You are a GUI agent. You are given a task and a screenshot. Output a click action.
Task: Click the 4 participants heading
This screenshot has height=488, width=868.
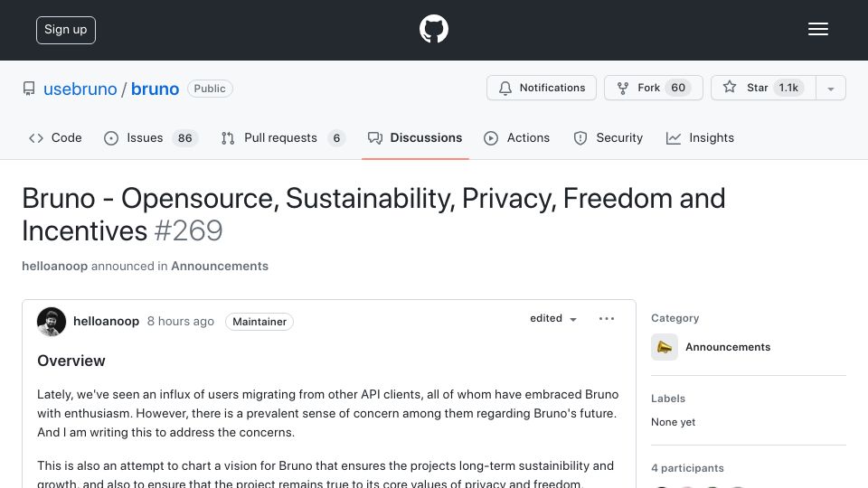click(x=687, y=468)
